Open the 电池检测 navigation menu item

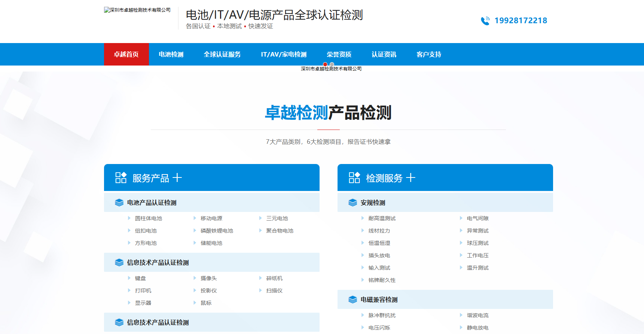click(x=171, y=54)
